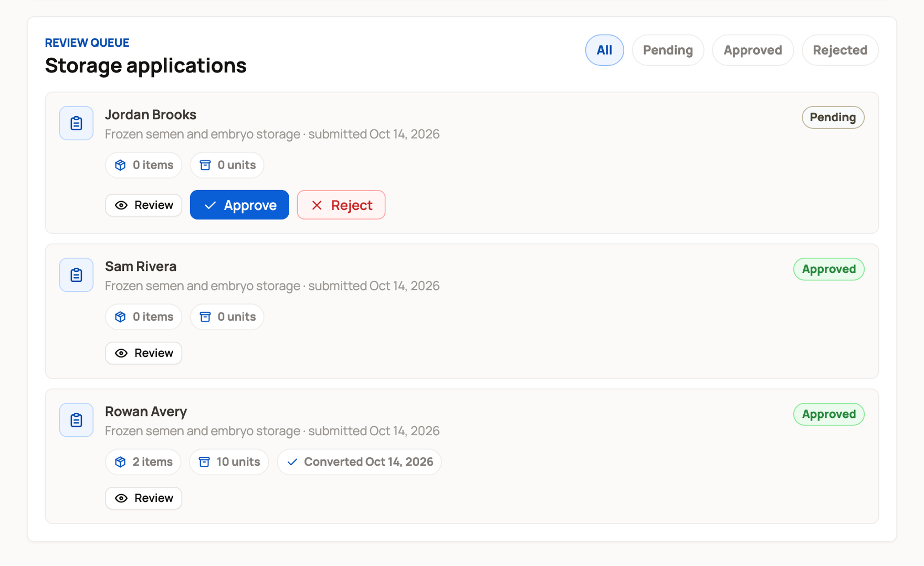
Task: Reject Jordan Brooks' storage application
Action: [341, 205]
